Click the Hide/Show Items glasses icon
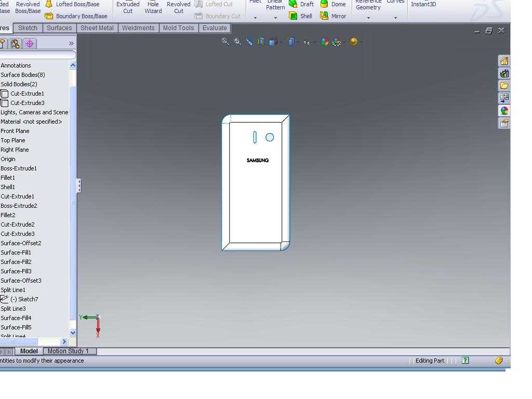This screenshot has height=399, width=532. (307, 42)
